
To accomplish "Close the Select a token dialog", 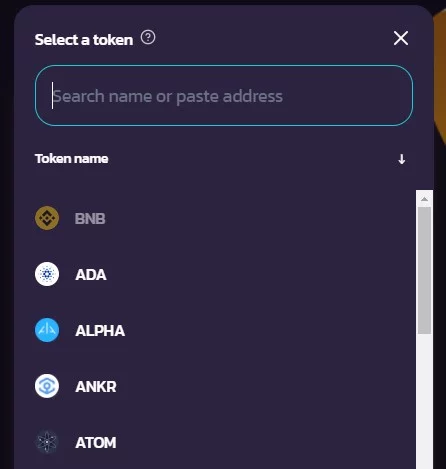I will coord(401,38).
